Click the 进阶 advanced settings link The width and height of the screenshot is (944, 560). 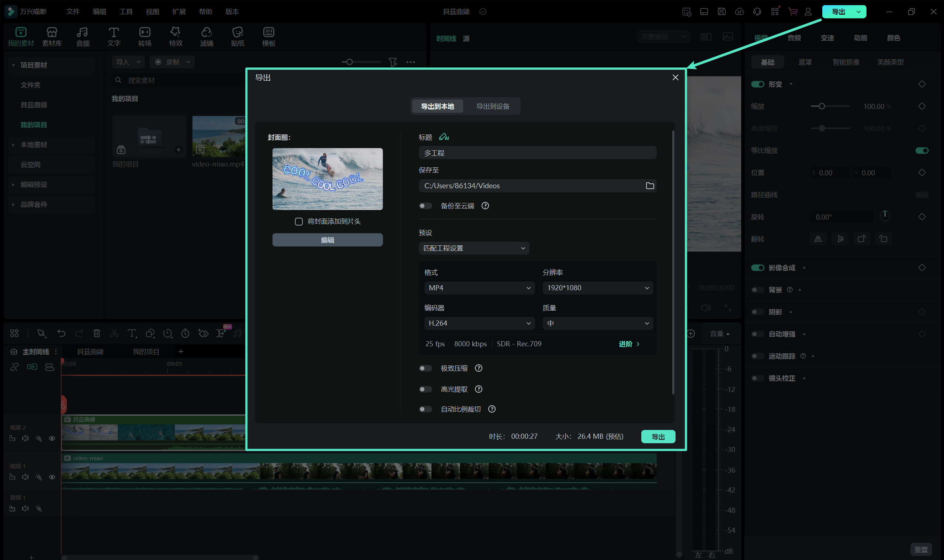point(629,344)
